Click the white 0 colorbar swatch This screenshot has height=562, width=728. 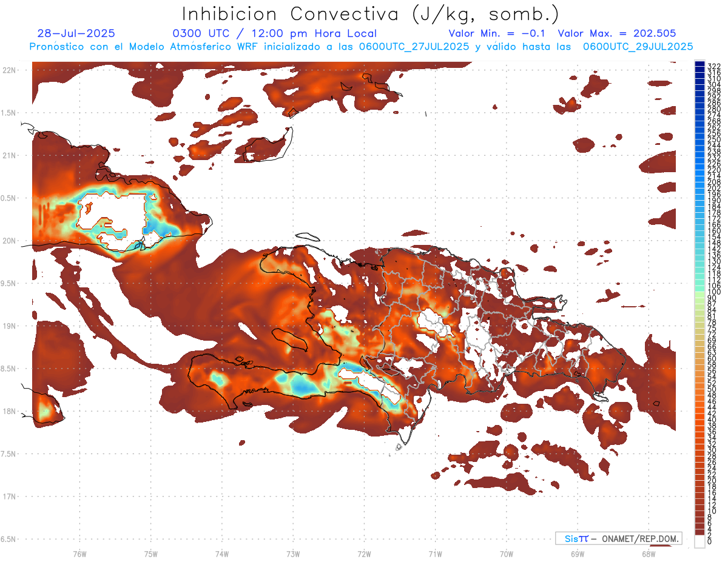point(699,541)
